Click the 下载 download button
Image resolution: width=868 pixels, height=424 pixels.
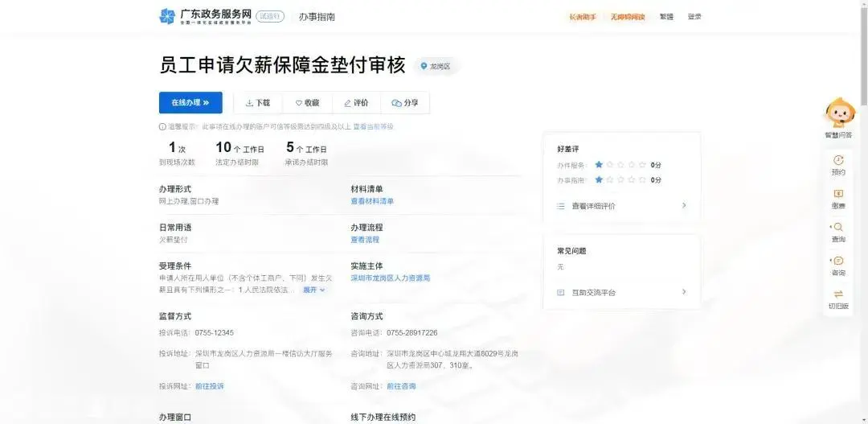tap(258, 103)
